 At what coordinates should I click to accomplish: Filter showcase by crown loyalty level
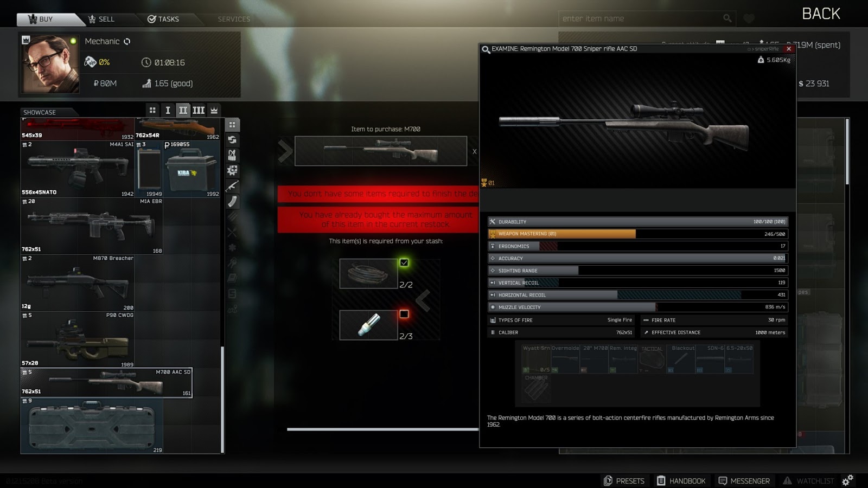click(214, 110)
